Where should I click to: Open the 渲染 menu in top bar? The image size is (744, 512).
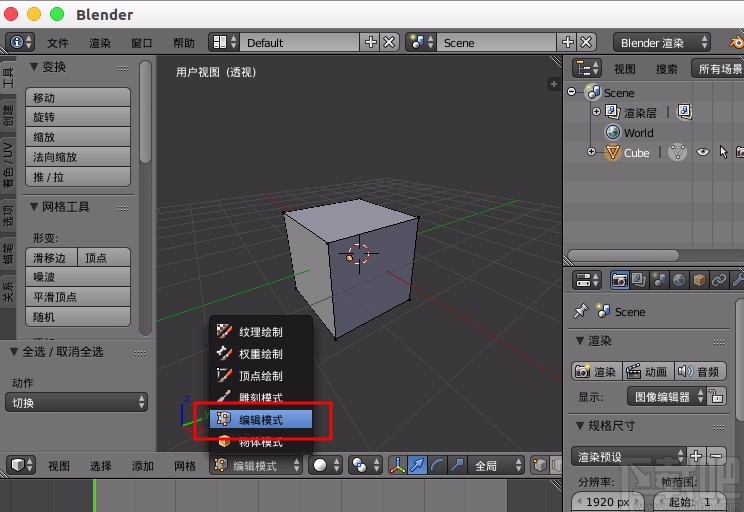tap(100, 43)
